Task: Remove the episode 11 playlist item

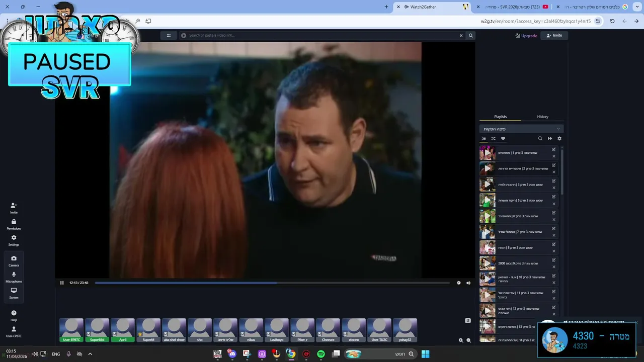Action: [x=554, y=298]
